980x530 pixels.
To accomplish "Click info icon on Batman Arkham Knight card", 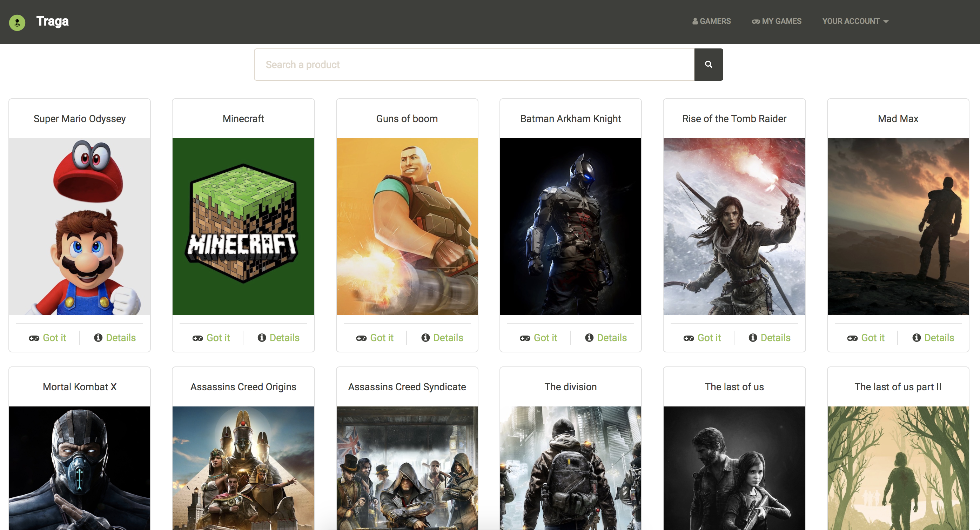I will 589,338.
